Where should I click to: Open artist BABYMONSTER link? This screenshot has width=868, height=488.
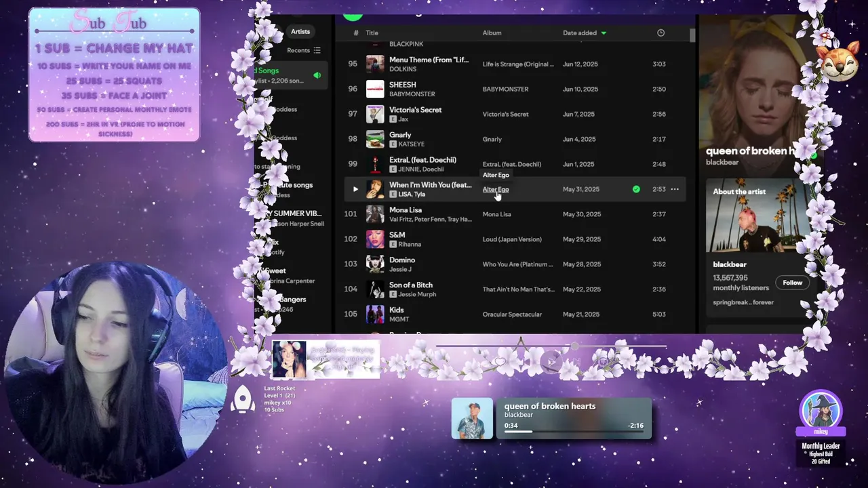point(412,94)
